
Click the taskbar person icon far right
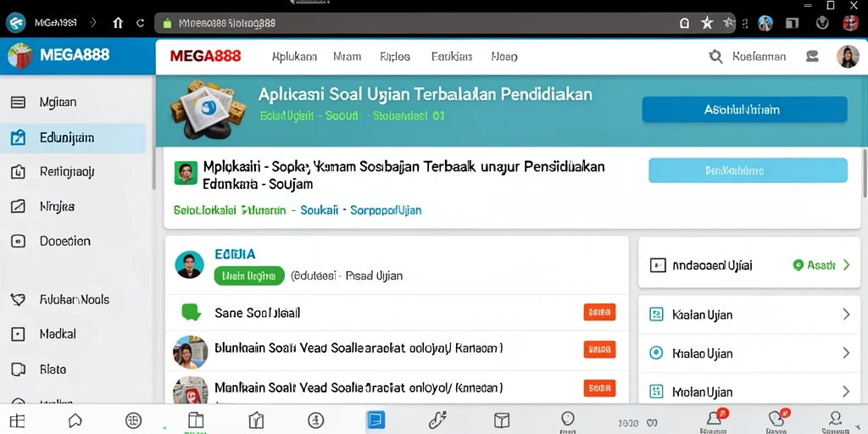[x=835, y=419]
